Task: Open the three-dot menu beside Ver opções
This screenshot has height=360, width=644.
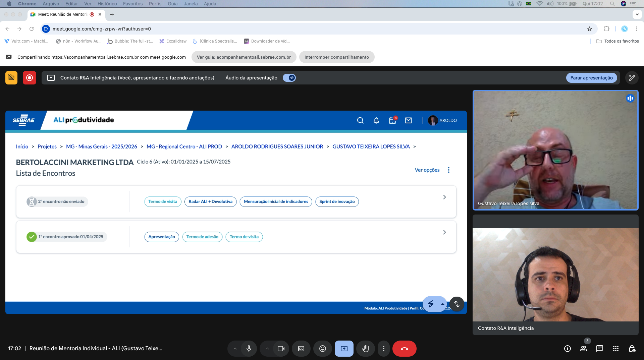Action: pos(449,170)
